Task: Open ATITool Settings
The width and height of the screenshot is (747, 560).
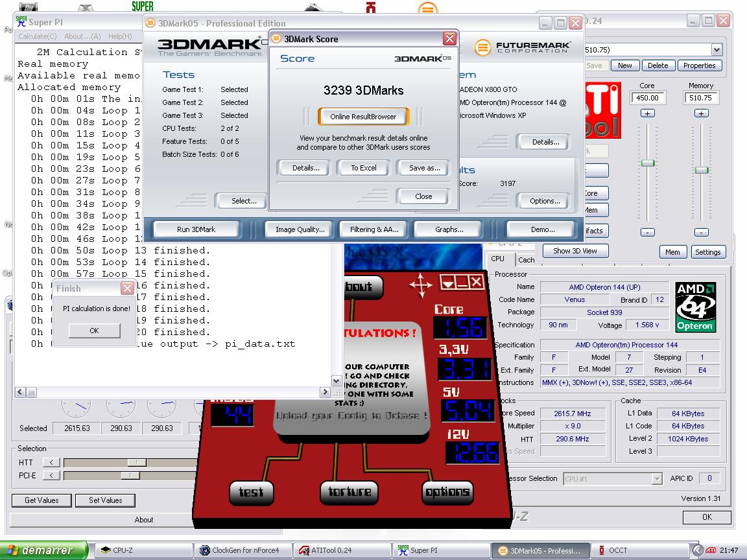Action: pos(708,252)
